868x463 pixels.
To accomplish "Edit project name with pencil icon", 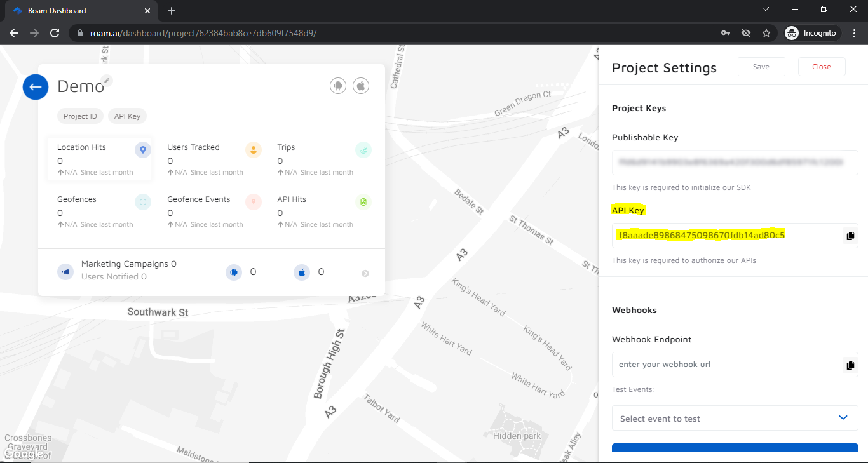I will (107, 81).
